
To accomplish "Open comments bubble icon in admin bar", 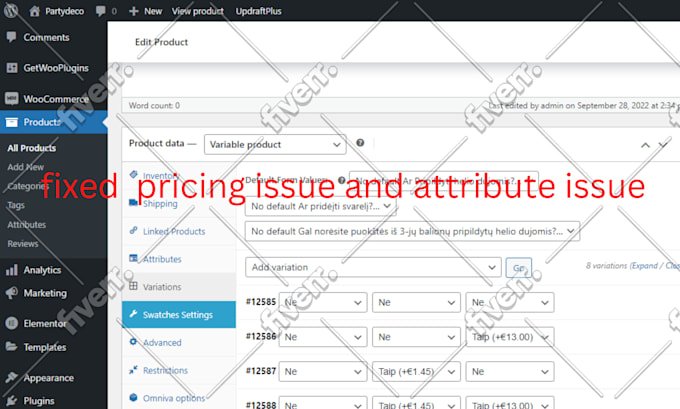I will (100, 11).
